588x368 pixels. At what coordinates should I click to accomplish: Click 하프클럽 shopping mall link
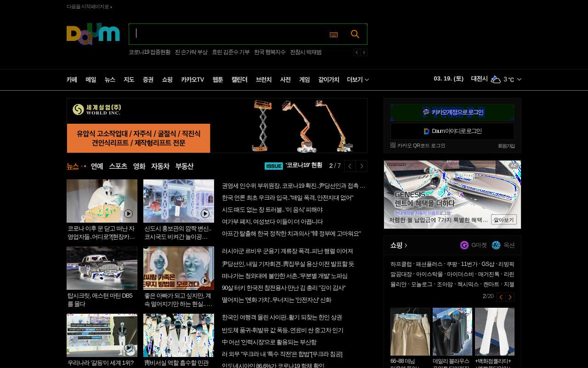(401, 264)
